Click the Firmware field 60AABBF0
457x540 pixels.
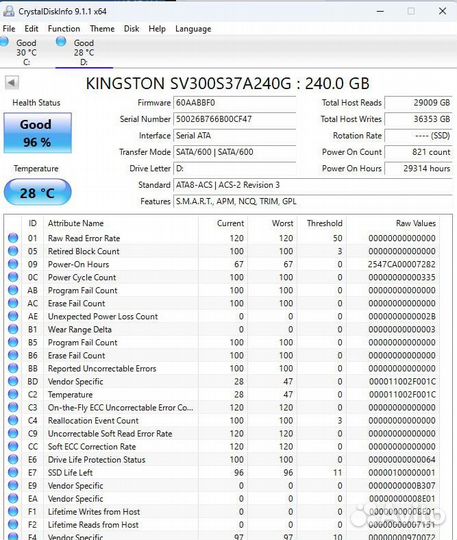click(x=235, y=103)
